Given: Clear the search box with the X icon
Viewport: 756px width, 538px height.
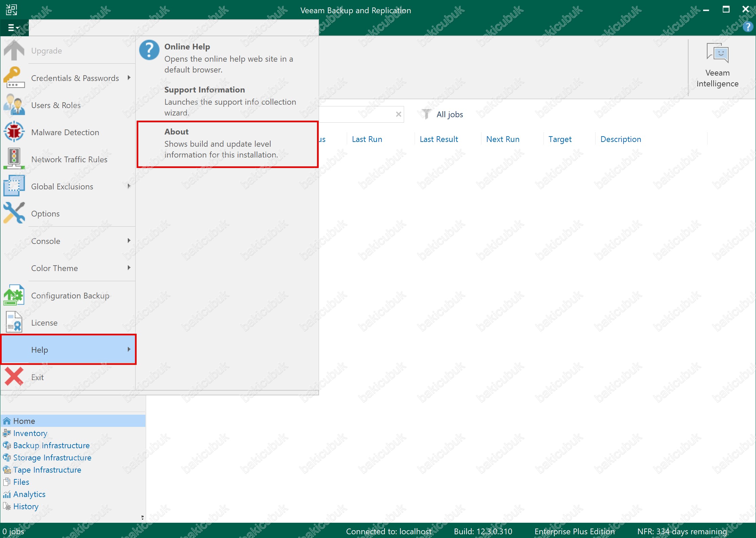Looking at the screenshot, I should click(399, 114).
